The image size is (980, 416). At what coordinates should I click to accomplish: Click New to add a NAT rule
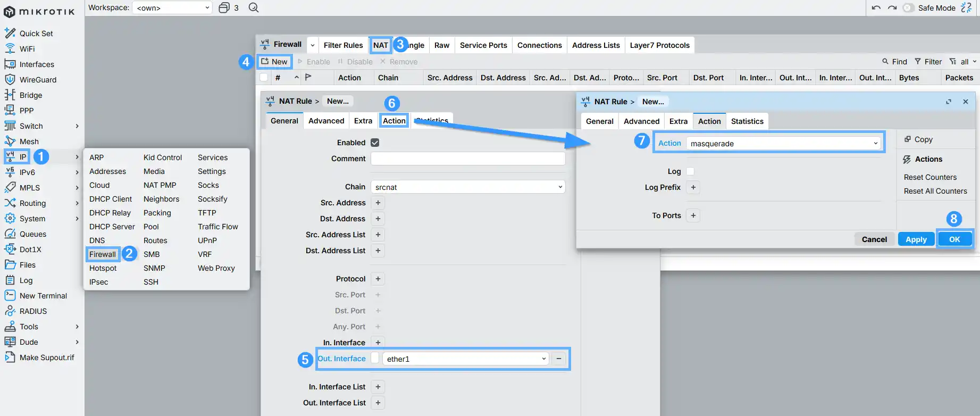[274, 62]
